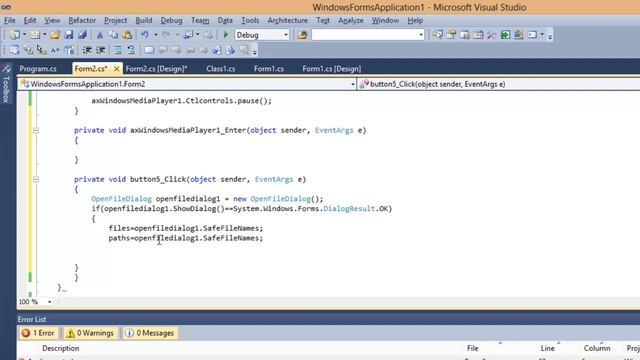Click 'axWindowsMediaPlayer1.Ctlcontrols.pause();' code line
The width and height of the screenshot is (640, 360).
click(181, 101)
